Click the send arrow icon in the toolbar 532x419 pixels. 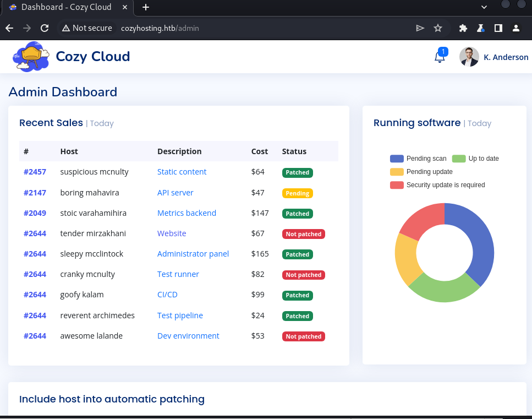(420, 28)
